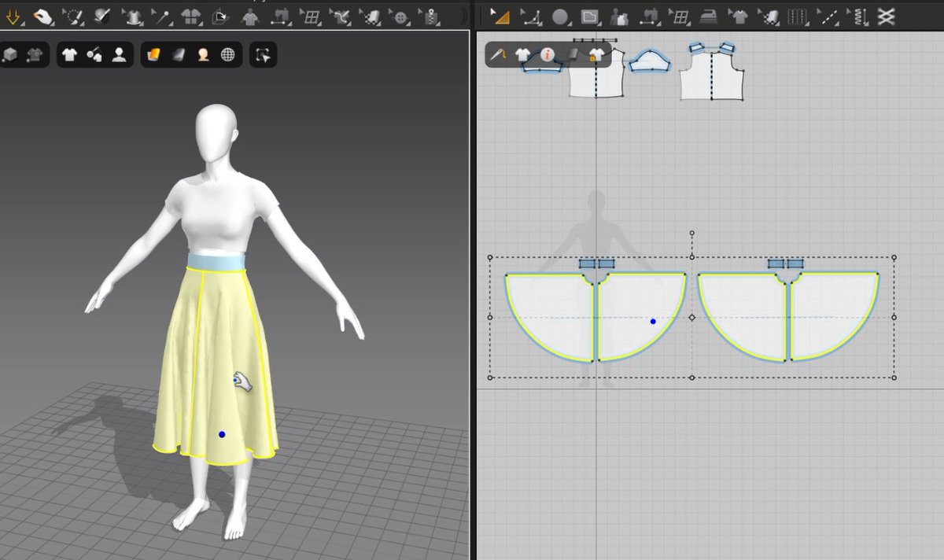
Task: Toggle avatar visibility with the person icon
Action: [x=120, y=53]
